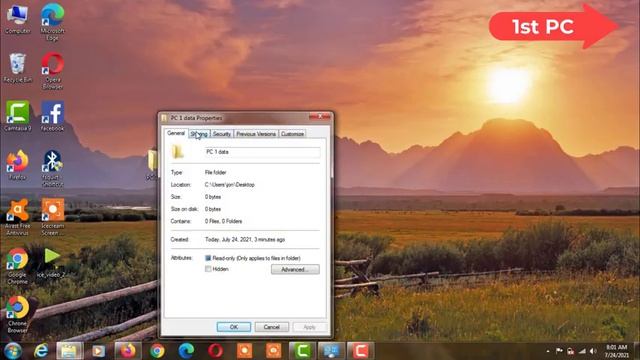
Task: Click the Location path 'C:\Users\jon\Desktop'
Action: [229, 184]
